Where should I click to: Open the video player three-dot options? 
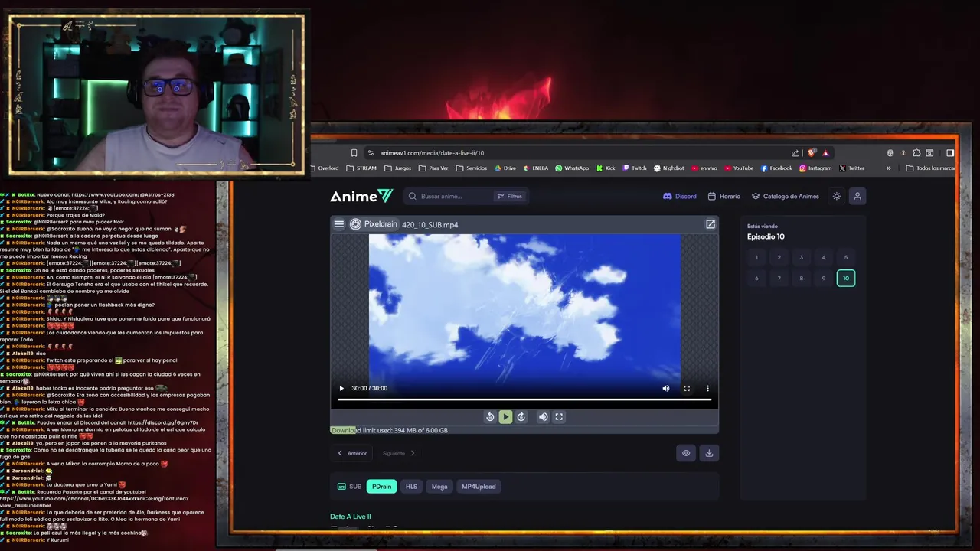point(707,388)
